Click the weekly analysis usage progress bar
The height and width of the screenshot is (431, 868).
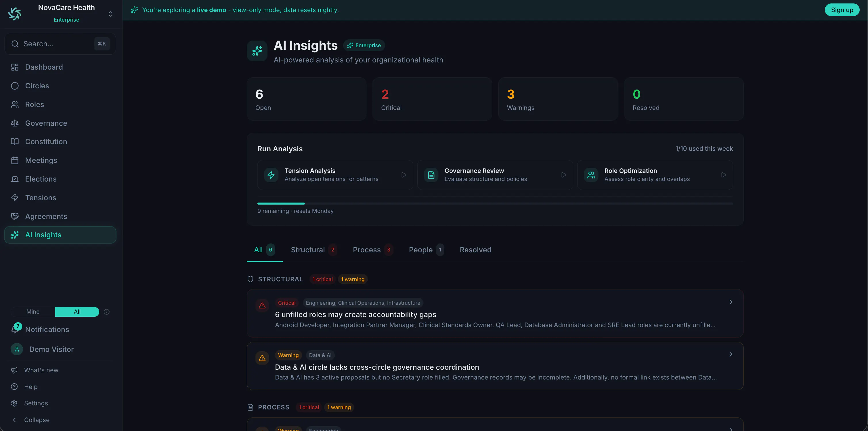495,203
